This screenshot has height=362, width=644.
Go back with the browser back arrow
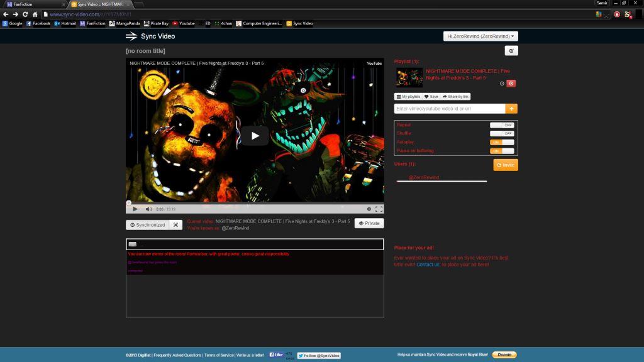coord(6,14)
